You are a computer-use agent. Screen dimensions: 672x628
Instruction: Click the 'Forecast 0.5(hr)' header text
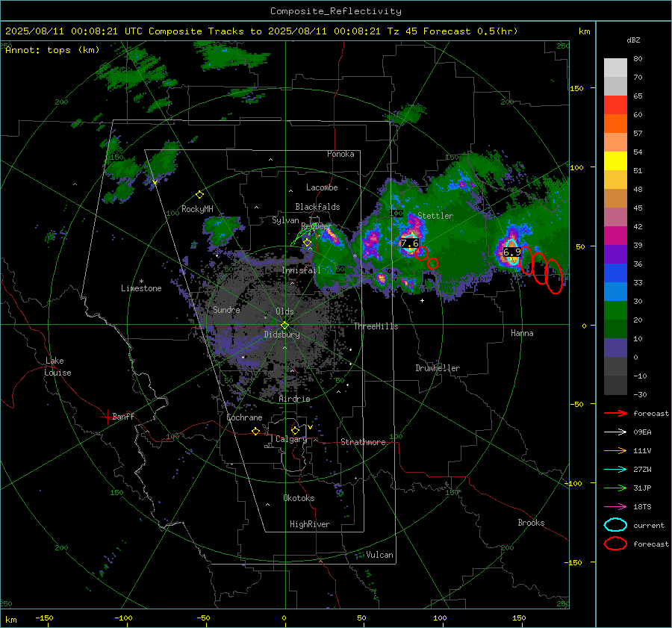click(470, 31)
